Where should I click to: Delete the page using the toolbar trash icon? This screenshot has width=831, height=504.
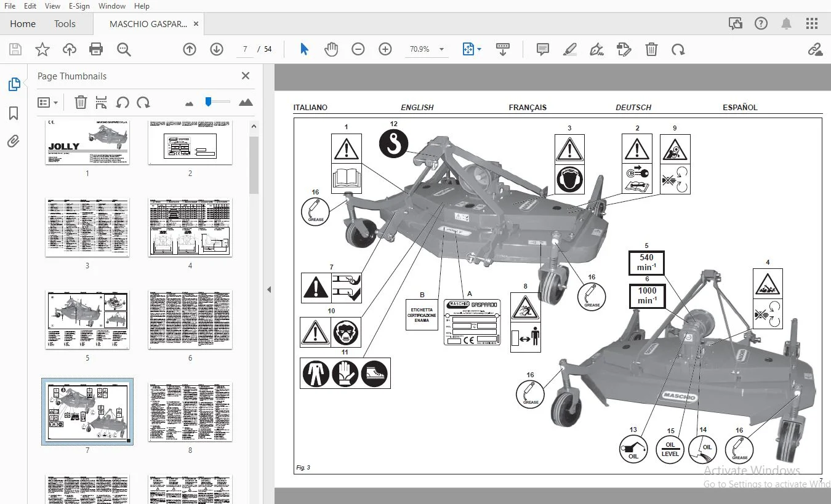point(651,49)
